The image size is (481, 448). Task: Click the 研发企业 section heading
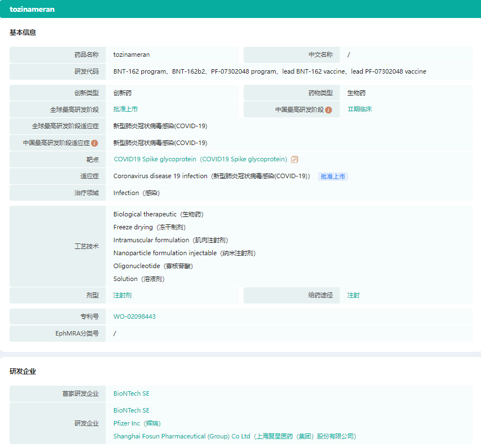coord(23,372)
